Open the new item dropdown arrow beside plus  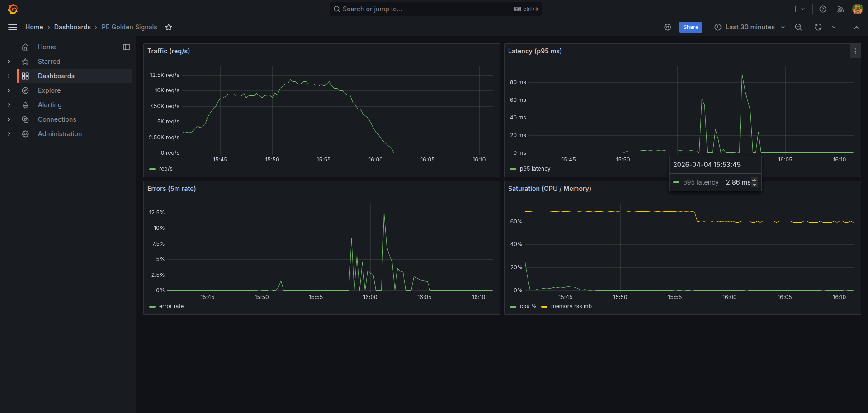(803, 9)
